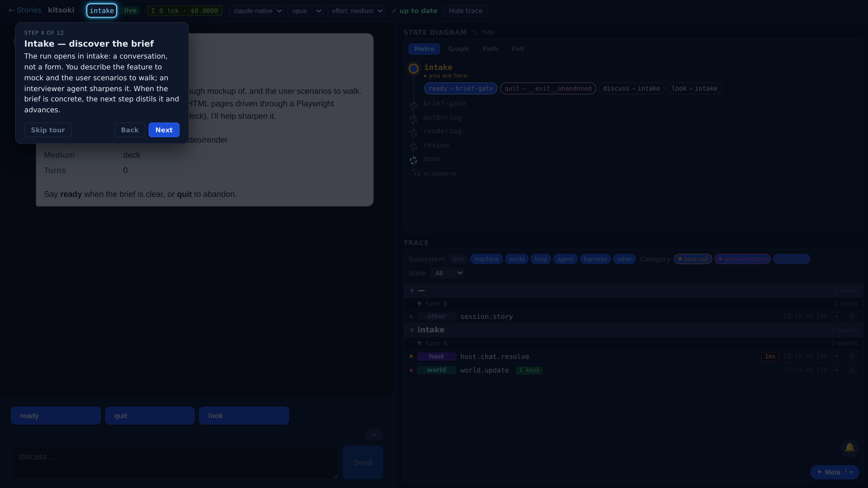Viewport: 868px width, 488px height.
Task: Click the Skip tour button
Action: [x=48, y=130]
